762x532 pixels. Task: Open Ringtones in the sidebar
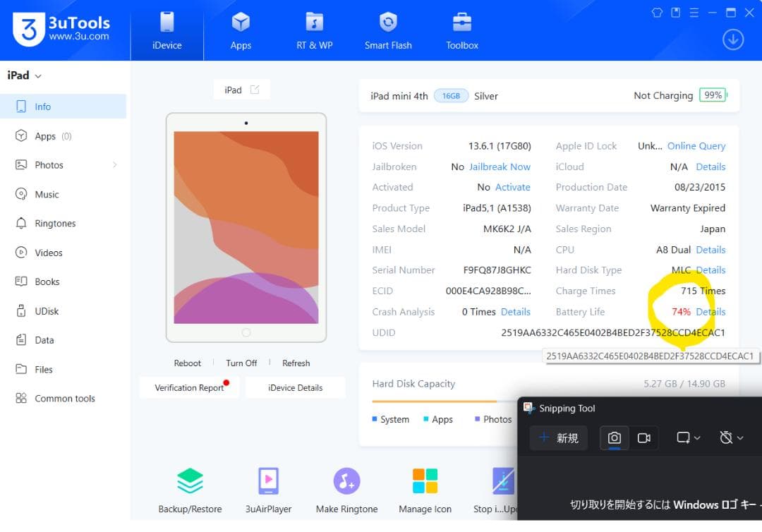pyautogui.click(x=64, y=224)
